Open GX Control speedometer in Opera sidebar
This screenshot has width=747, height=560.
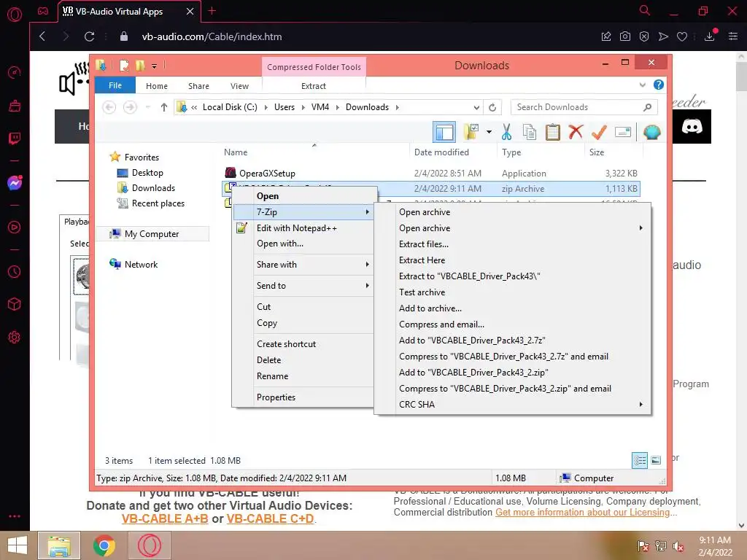[15, 72]
